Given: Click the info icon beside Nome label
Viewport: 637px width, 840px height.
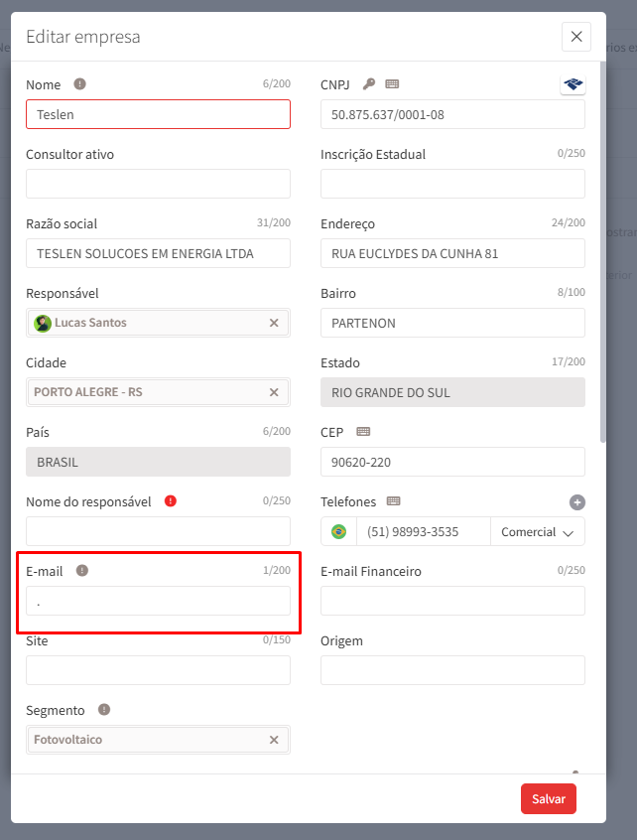Looking at the screenshot, I should click(80, 84).
